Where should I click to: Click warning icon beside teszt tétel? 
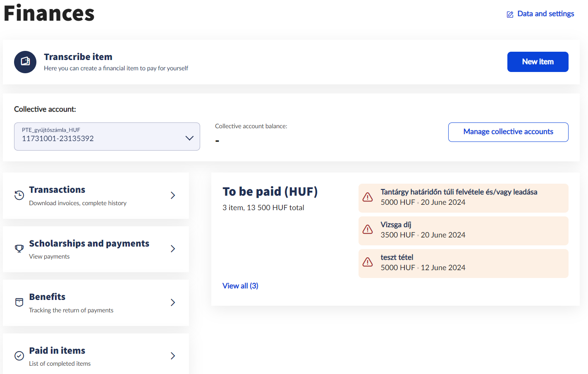click(368, 262)
